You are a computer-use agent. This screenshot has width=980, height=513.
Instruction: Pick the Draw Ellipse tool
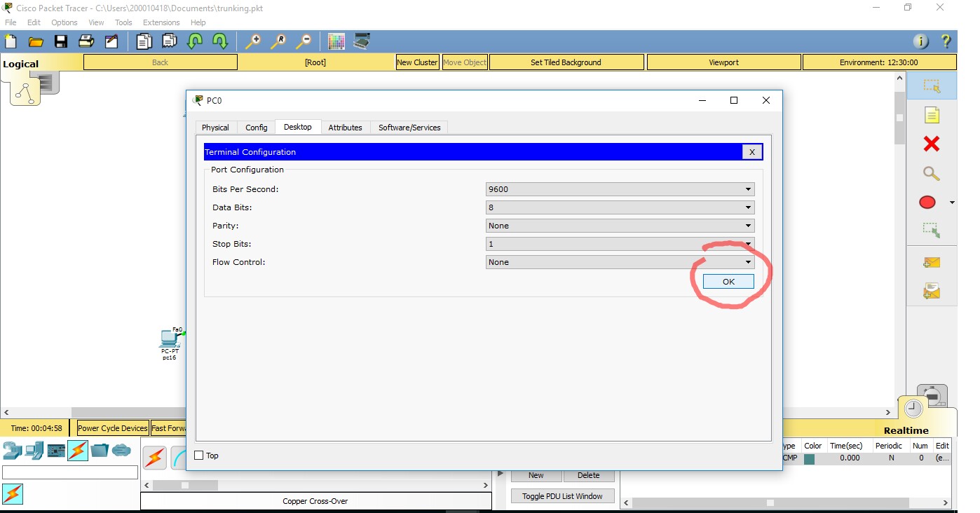(x=927, y=202)
